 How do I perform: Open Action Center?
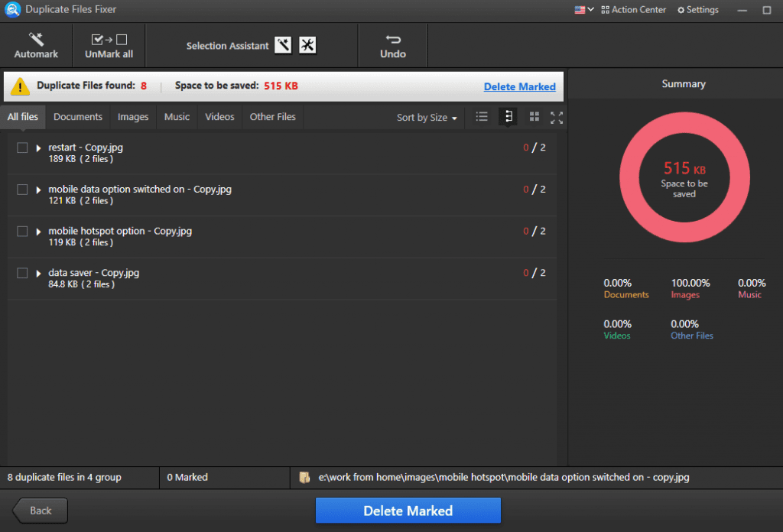point(633,9)
